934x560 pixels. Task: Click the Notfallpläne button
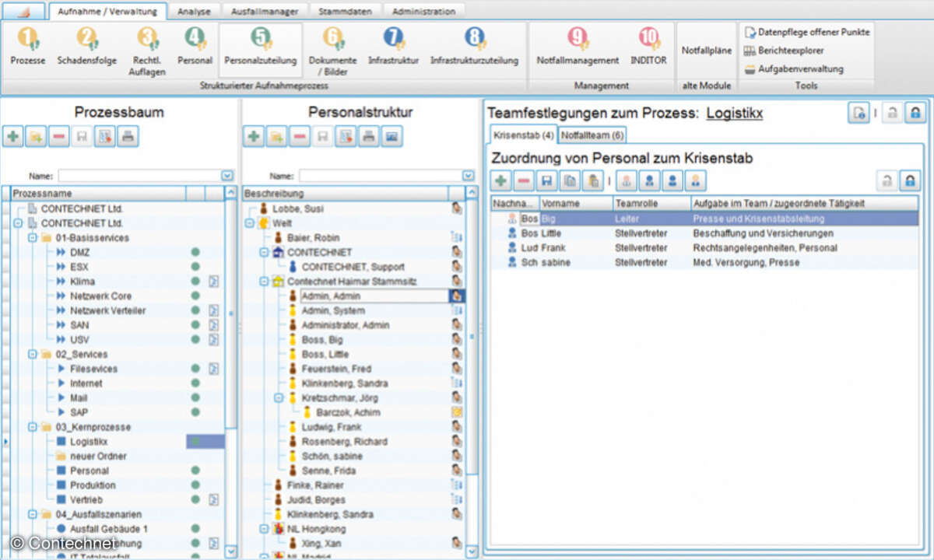706,51
